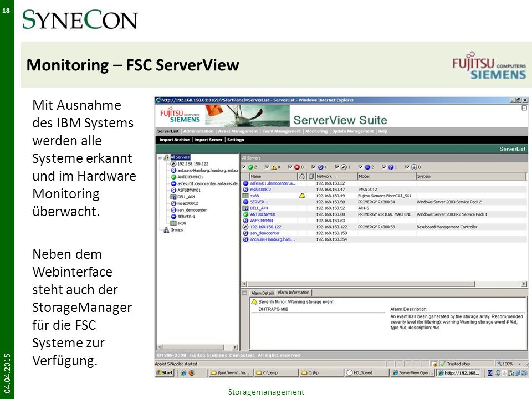Click the grid icon in the sx88 table row
The image size is (532, 399).
245,196
